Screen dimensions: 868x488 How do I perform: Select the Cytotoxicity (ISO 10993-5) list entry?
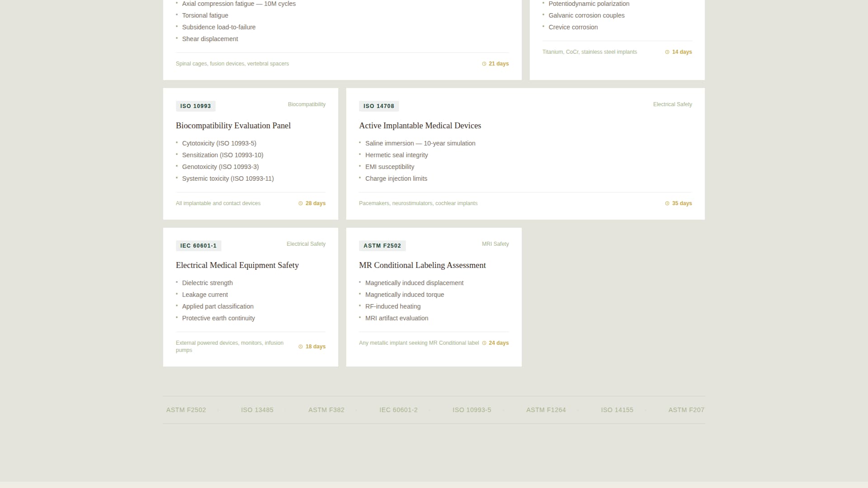pyautogui.click(x=219, y=143)
